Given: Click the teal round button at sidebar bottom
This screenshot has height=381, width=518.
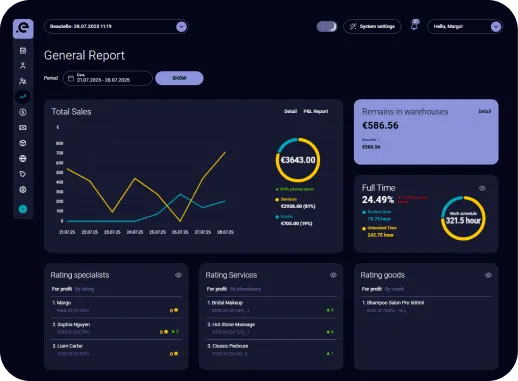Looking at the screenshot, I should click(x=23, y=209).
